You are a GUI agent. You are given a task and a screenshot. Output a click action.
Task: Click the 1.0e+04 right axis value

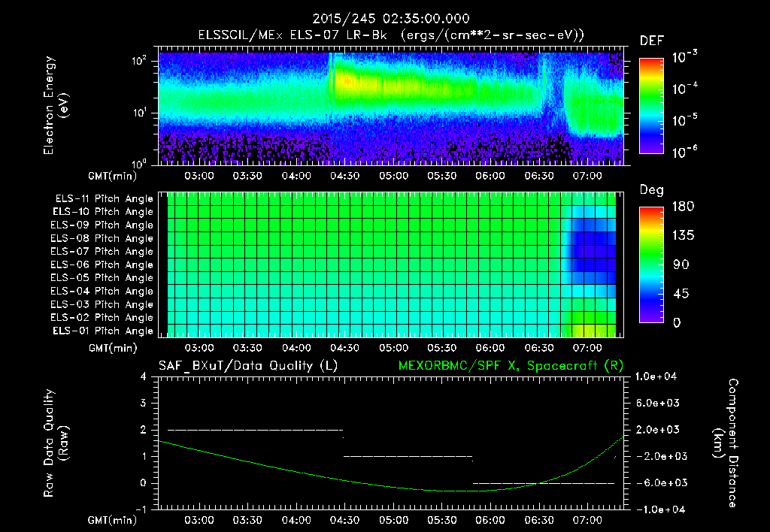point(656,377)
